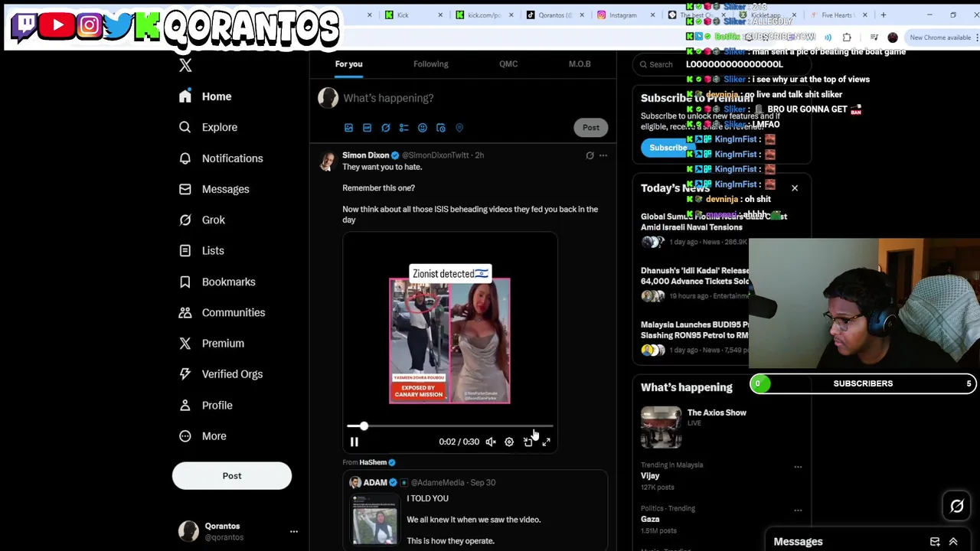Open the Vijay trending topic
The width and height of the screenshot is (980, 551).
(x=650, y=476)
